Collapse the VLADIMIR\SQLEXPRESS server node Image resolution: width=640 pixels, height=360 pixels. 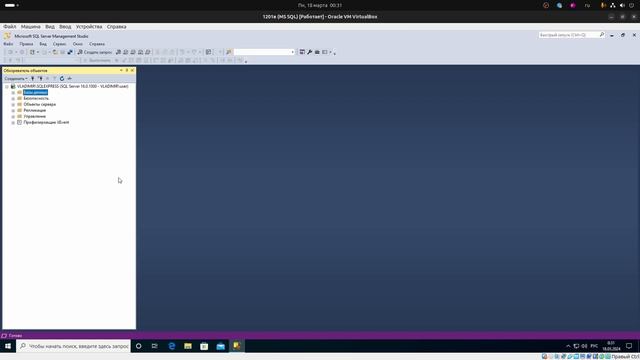(x=7, y=87)
